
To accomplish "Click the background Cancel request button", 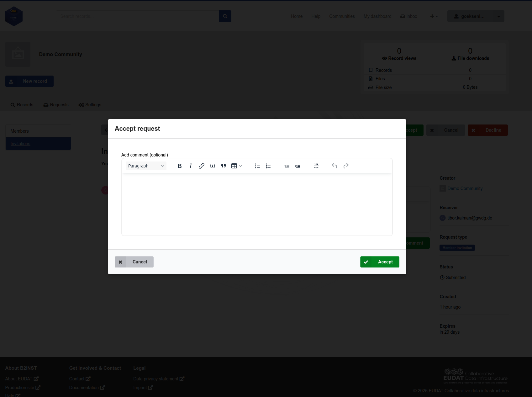I will click(x=445, y=130).
